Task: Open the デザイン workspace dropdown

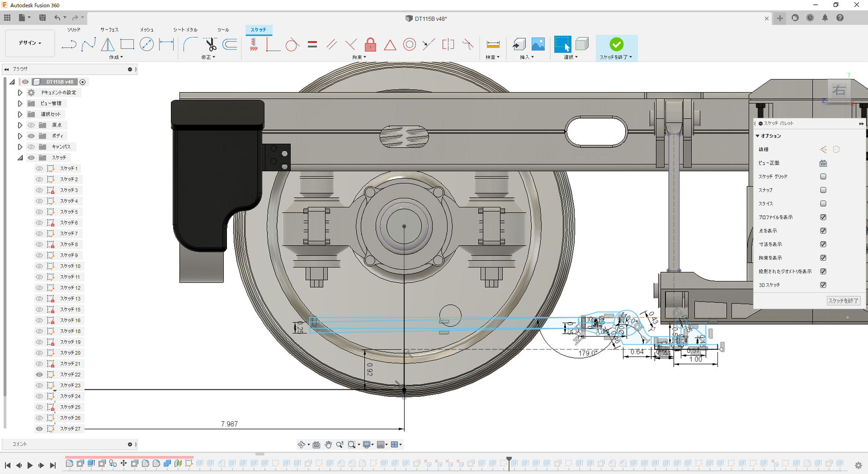Action: [30, 43]
